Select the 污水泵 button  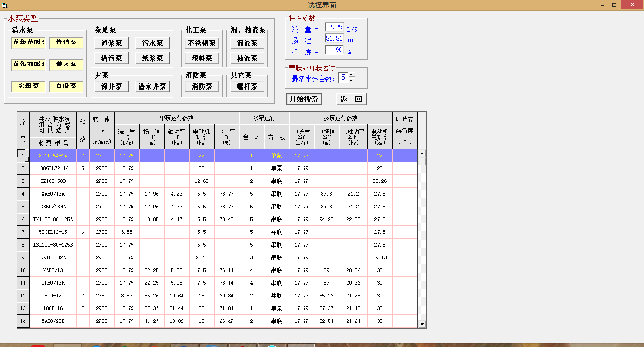[x=153, y=43]
